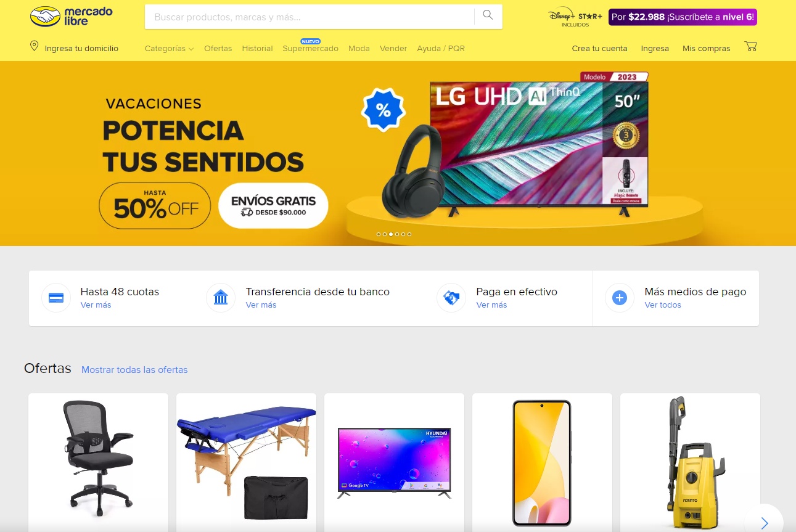Open the Ofertas navigation item
The width and height of the screenshot is (796, 532).
click(218, 48)
